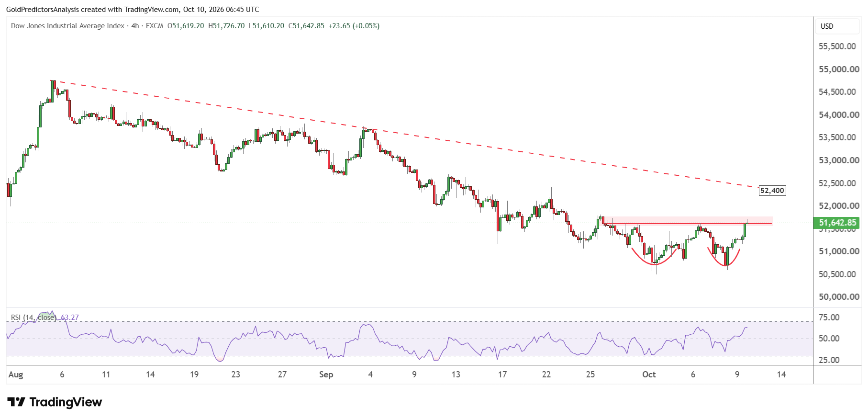This screenshot has height=420, width=868.
Task: Click the 55,500.00 price axis label
Action: pos(837,46)
